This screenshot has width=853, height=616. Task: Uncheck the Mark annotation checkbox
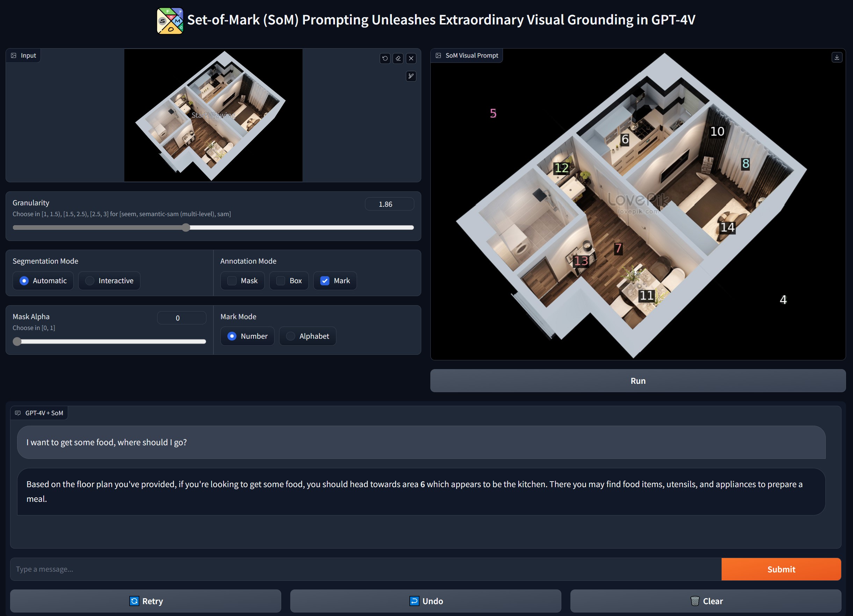[x=325, y=280]
